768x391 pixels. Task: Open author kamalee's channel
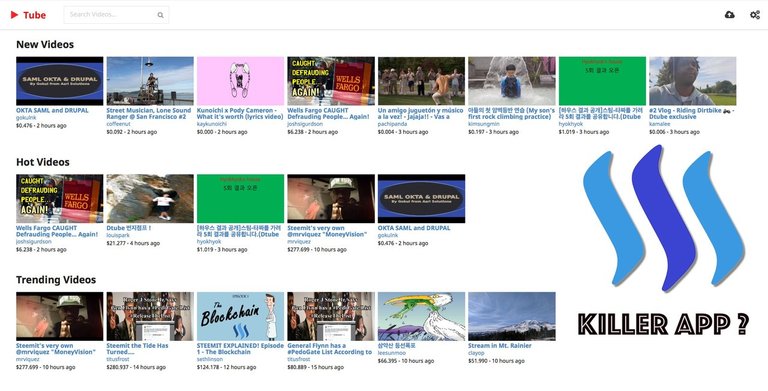660,124
